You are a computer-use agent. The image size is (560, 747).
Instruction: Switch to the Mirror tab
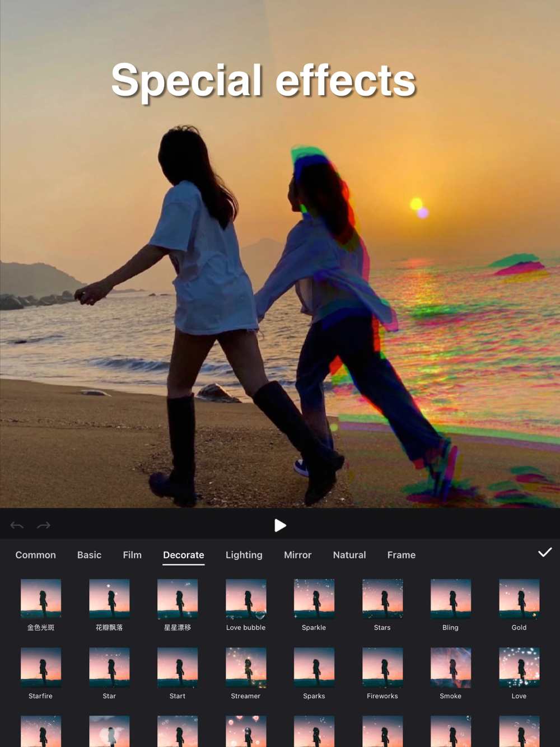click(x=298, y=555)
